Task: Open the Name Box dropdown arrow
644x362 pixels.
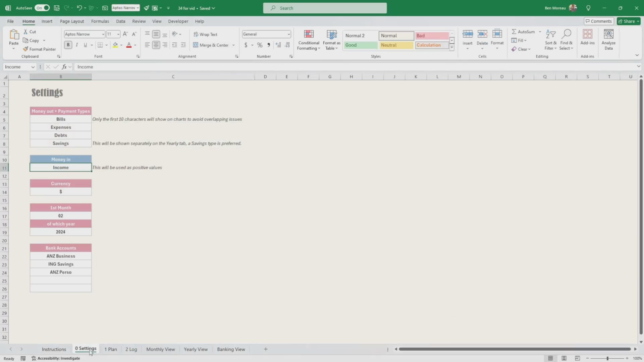Action: click(x=33, y=67)
